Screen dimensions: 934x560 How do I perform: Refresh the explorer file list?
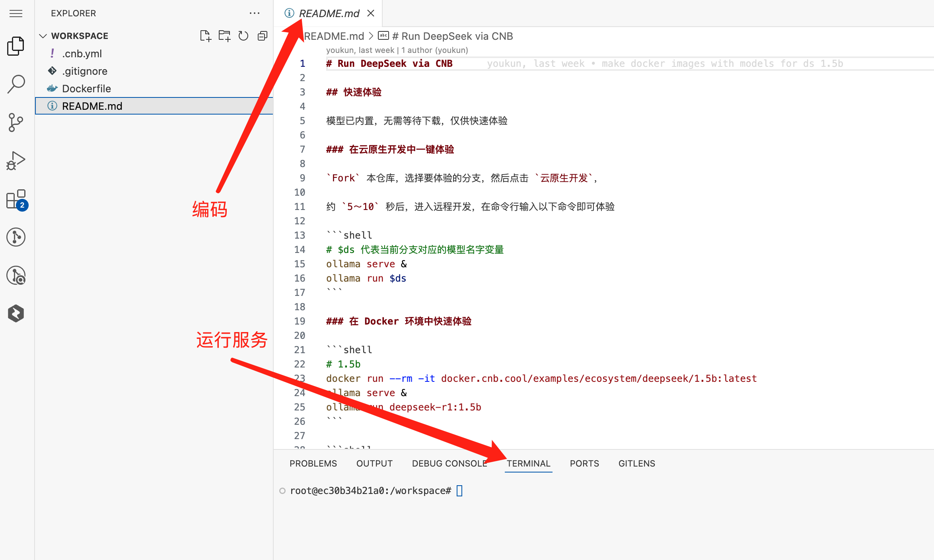[x=243, y=36]
